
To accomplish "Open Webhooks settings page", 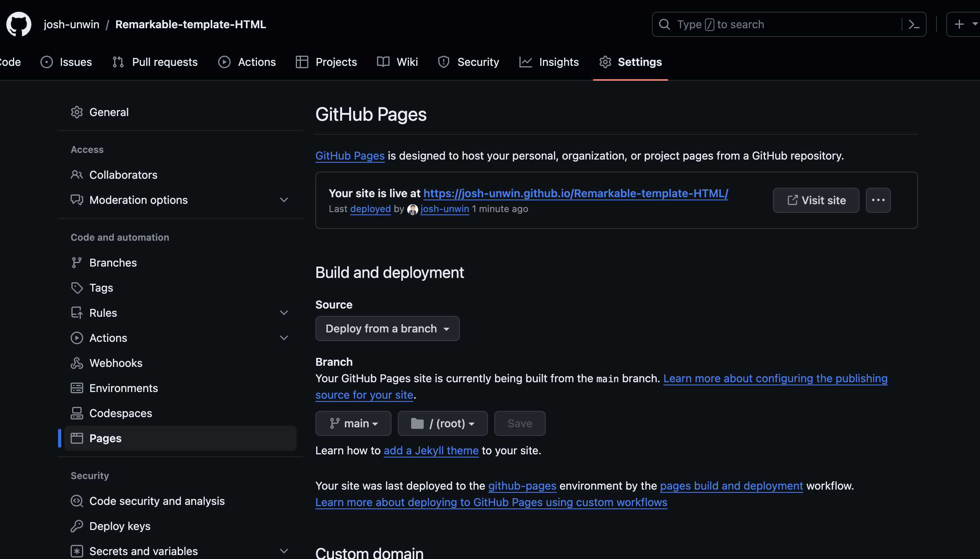I will pos(180,363).
